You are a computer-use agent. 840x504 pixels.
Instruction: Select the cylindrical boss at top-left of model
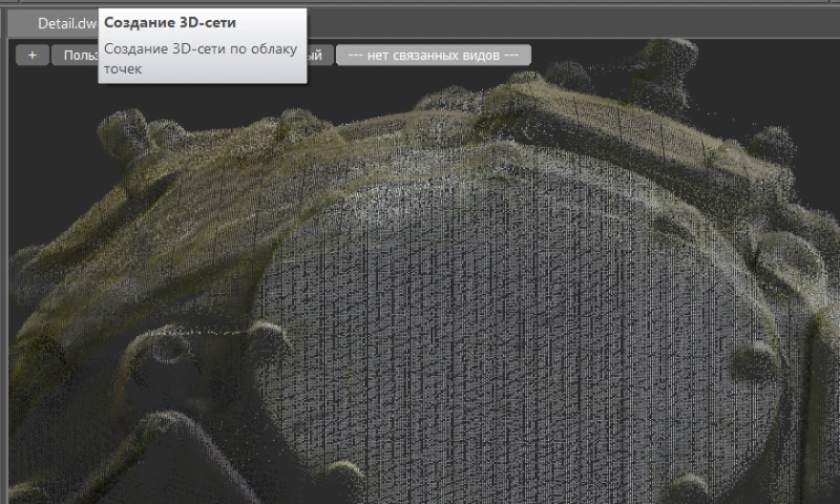[122, 134]
